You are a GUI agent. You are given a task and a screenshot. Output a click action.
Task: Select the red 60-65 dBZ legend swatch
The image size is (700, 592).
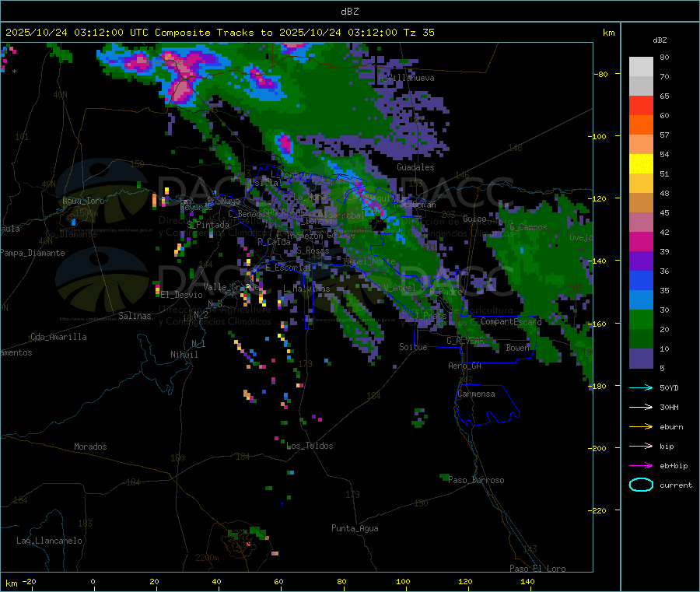641,105
